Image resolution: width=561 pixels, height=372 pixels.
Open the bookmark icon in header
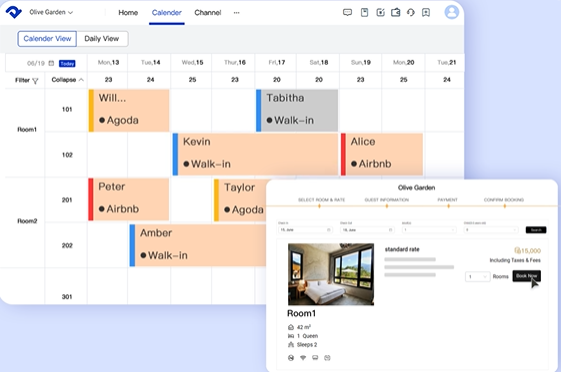pyautogui.click(x=426, y=13)
